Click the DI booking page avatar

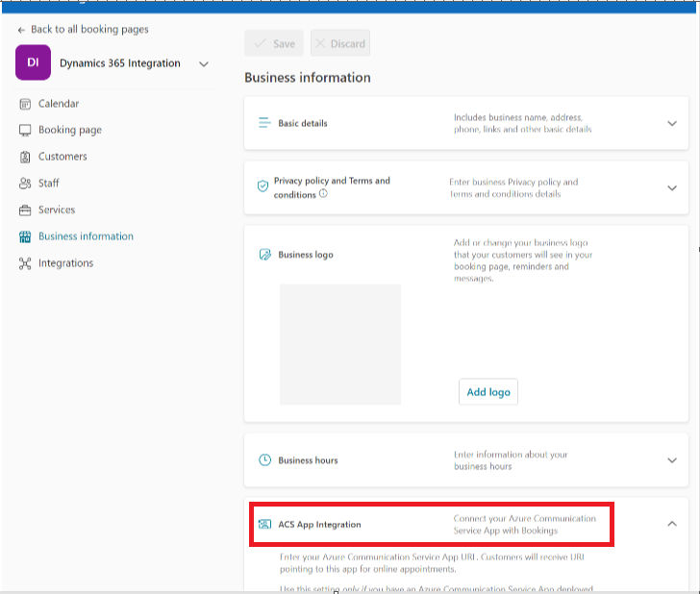[x=33, y=62]
